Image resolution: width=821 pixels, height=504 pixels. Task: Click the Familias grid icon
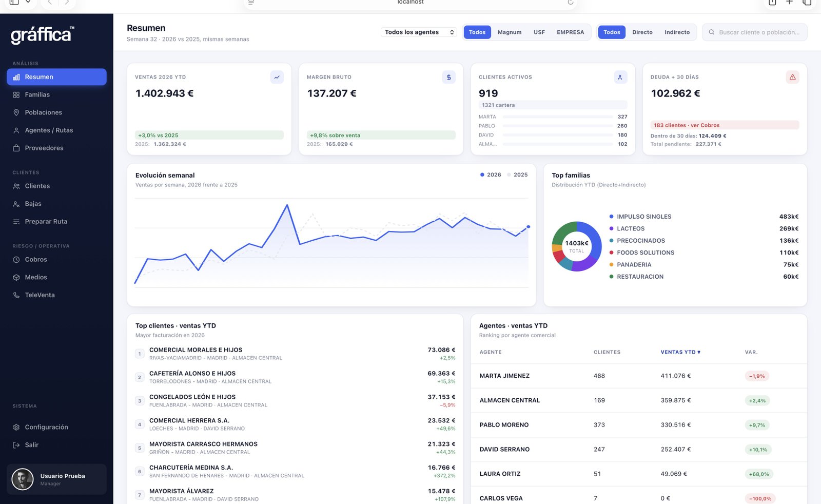pos(16,95)
